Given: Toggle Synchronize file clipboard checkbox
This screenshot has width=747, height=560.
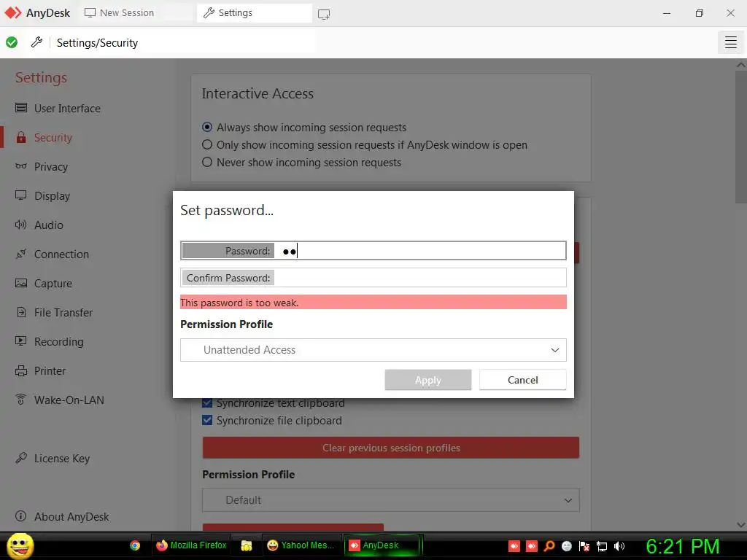Looking at the screenshot, I should [x=207, y=421].
